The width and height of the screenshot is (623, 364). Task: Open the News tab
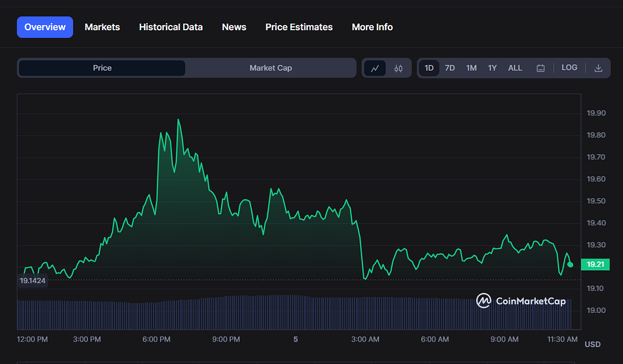234,27
